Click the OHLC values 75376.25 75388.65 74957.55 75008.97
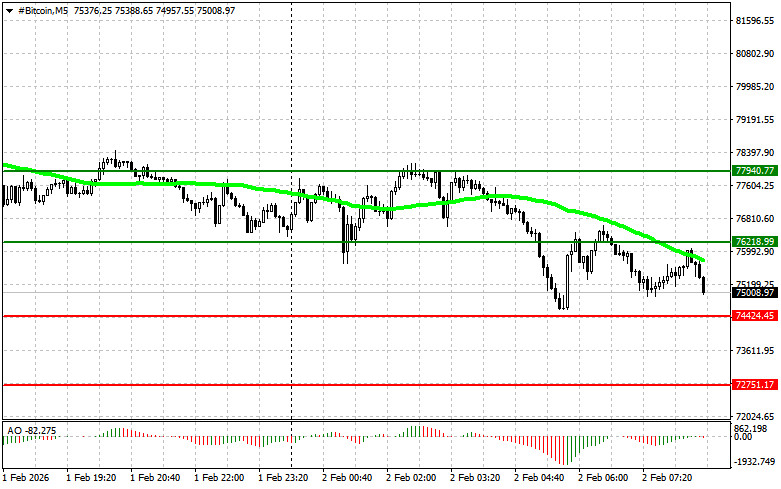Screen dimensions: 781x489 pos(154,10)
